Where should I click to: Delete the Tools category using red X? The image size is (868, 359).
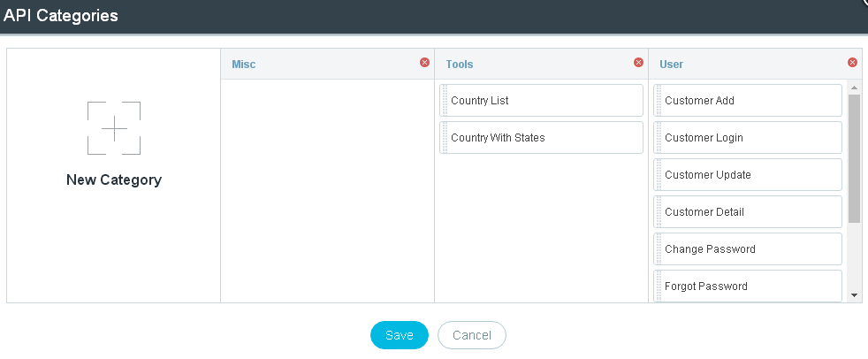pos(638,63)
